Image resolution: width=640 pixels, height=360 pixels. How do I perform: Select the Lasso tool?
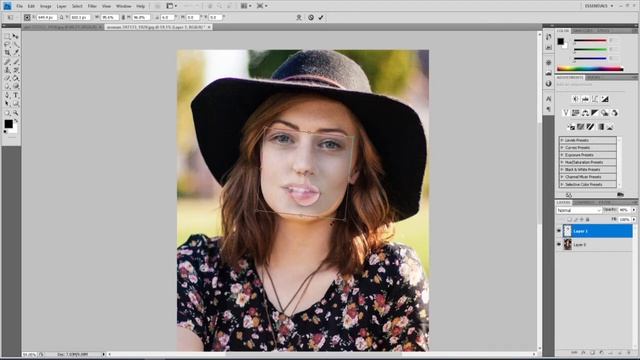tap(7, 44)
